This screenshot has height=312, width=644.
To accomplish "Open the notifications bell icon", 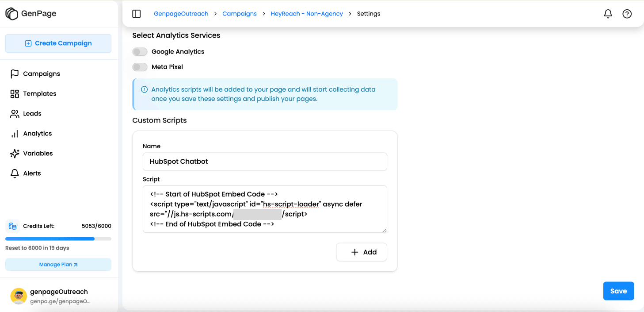I will pyautogui.click(x=608, y=14).
